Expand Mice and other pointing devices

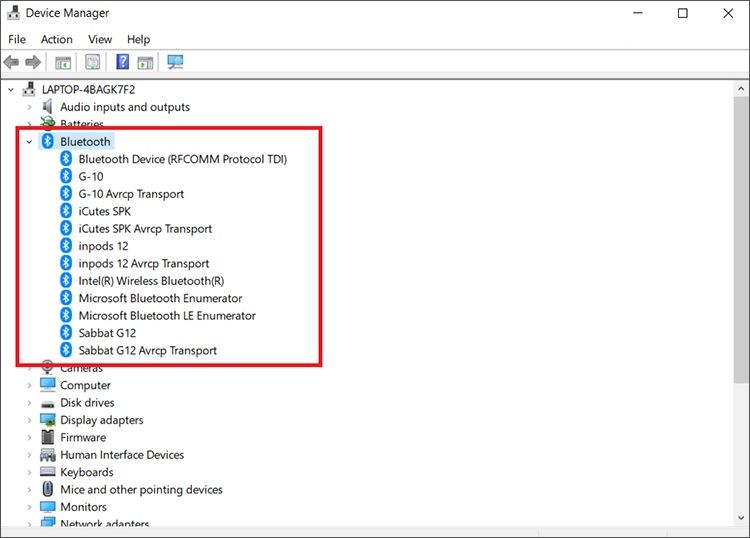(29, 490)
